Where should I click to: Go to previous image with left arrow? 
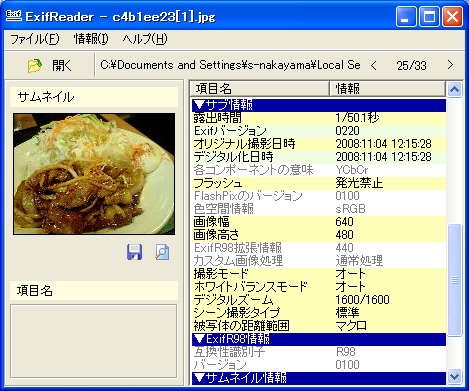[x=374, y=65]
